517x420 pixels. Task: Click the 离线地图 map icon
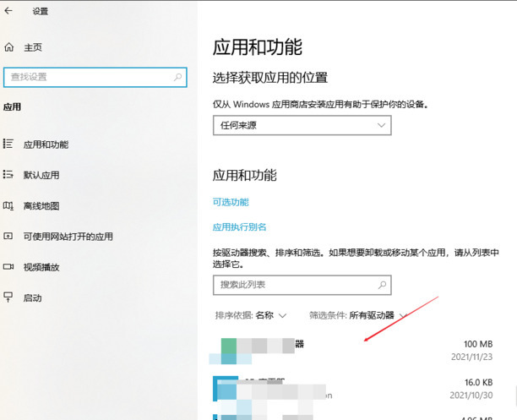[8, 205]
